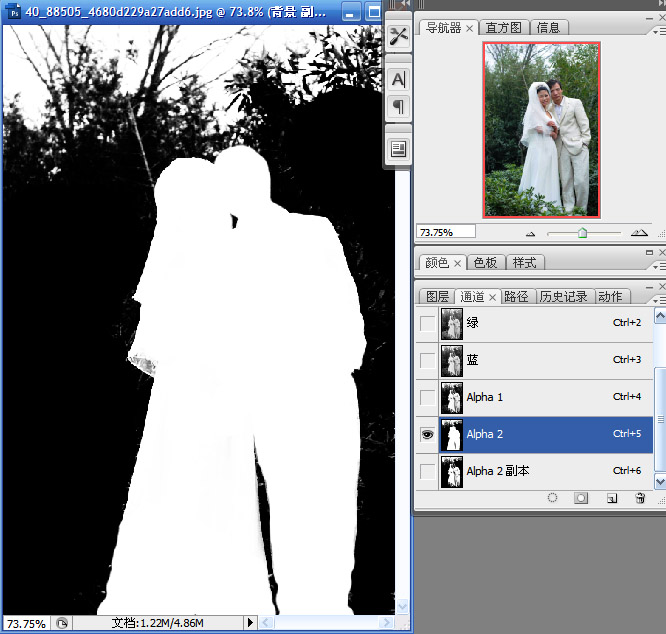Show the Green channel visibility
Viewport: 666px width, 634px height.
pyautogui.click(x=427, y=323)
